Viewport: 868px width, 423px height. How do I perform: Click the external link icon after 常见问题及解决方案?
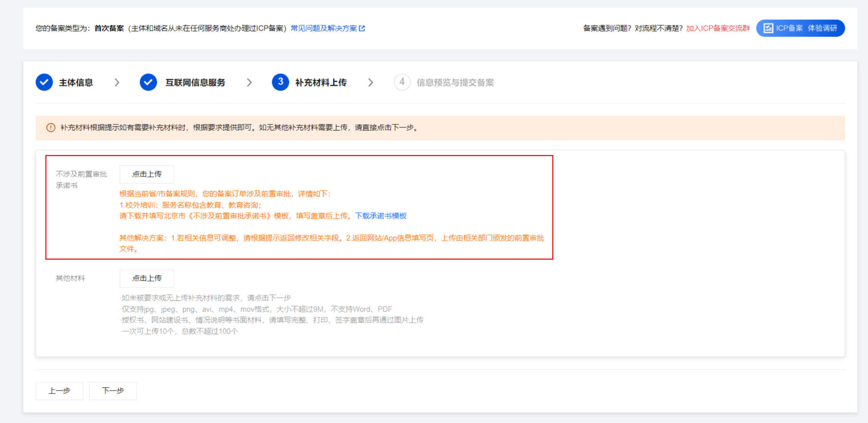362,28
